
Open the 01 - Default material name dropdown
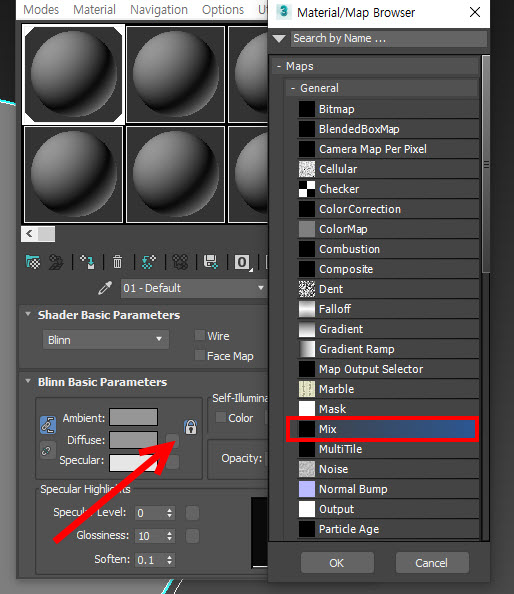[194, 288]
